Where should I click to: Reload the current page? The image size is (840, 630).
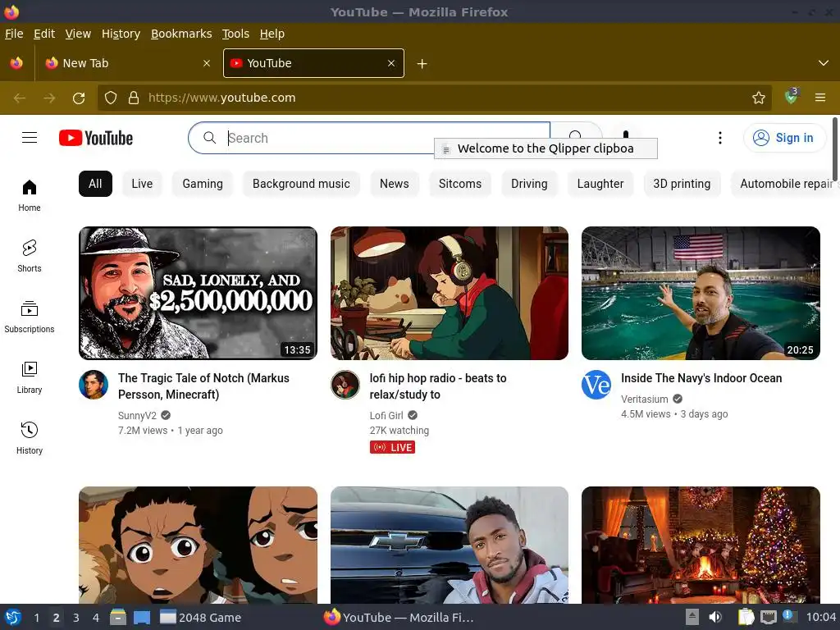pos(79,98)
